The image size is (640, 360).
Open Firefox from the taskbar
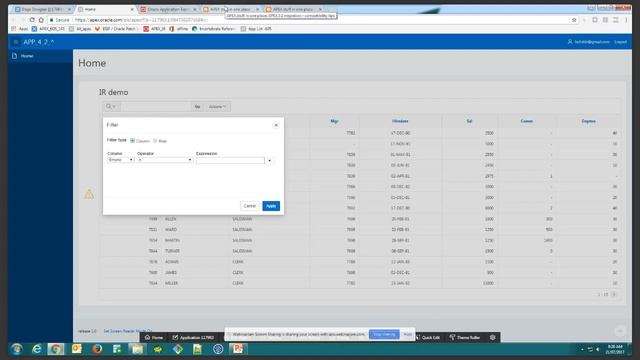click(x=97, y=349)
